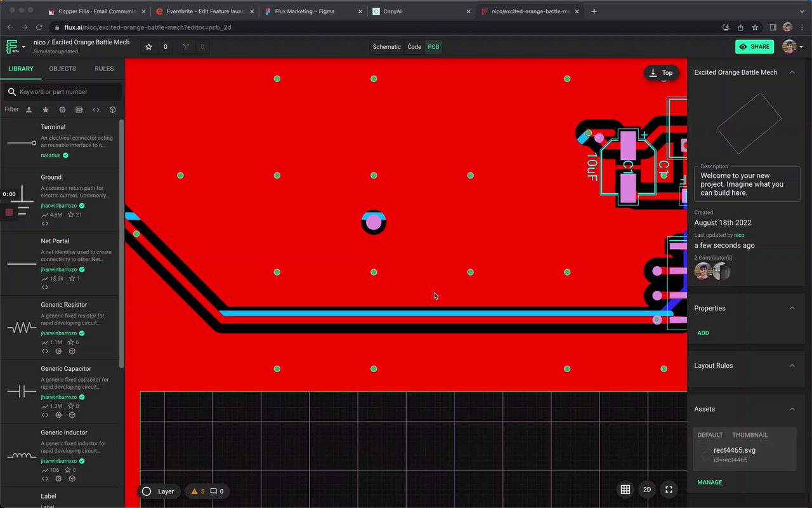Screen dimensions: 812x508
Task: Click the purple via pad inside black ring
Action: click(x=374, y=222)
